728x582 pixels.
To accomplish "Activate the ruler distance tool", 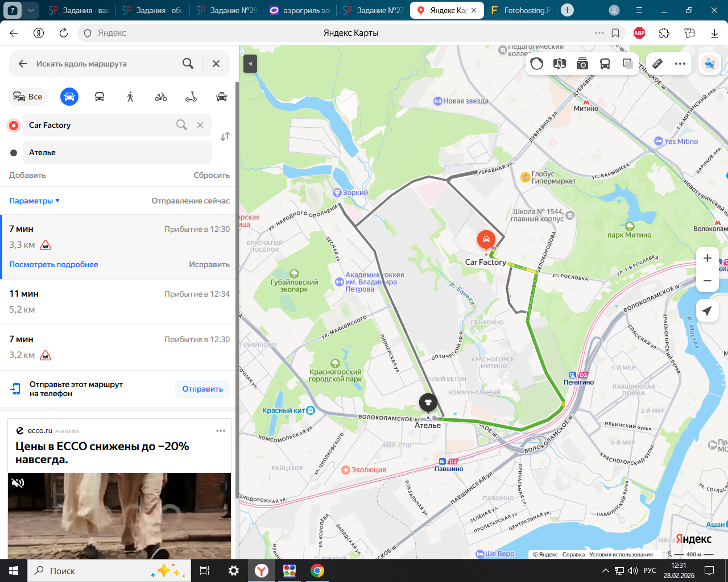I will [657, 64].
